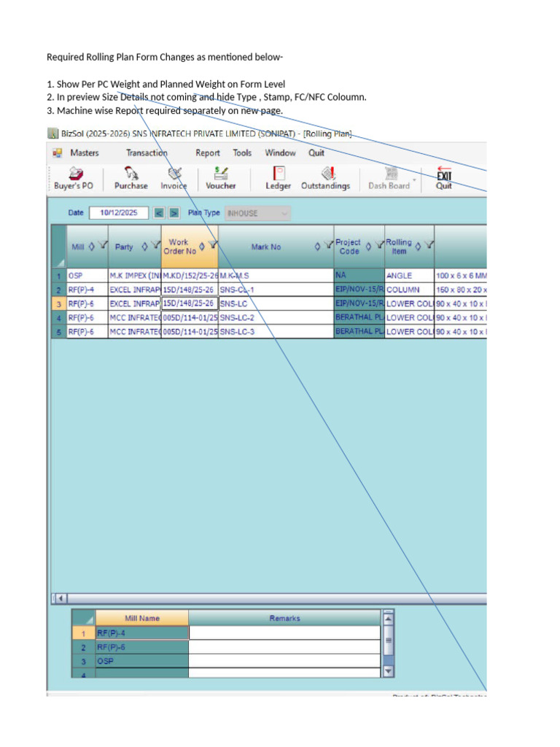
Task: Click the sort diamond on Work Order No column
Action: tap(202, 247)
